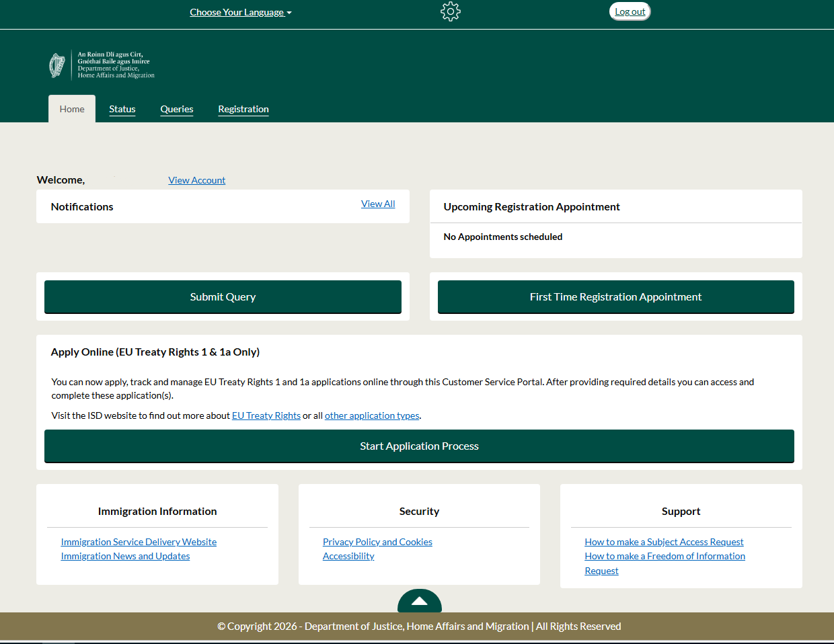834x644 pixels.
Task: Click the 'No Appointments scheduled' text
Action: pos(503,237)
